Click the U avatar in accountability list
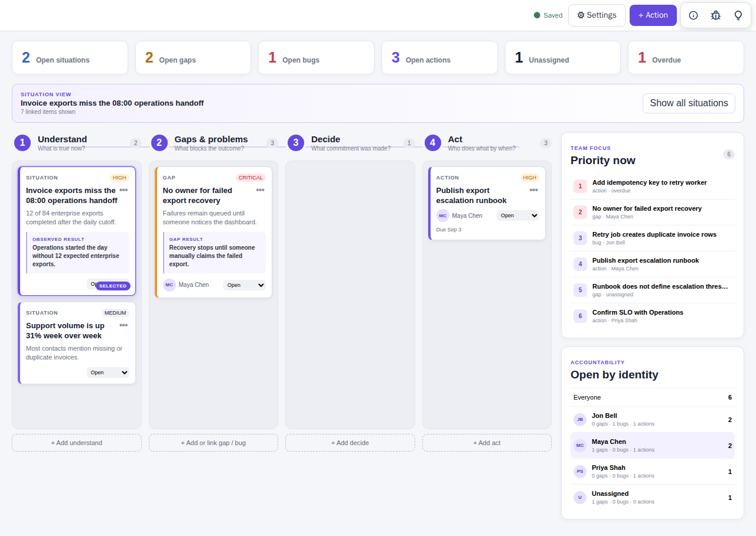The image size is (756, 536). click(580, 498)
